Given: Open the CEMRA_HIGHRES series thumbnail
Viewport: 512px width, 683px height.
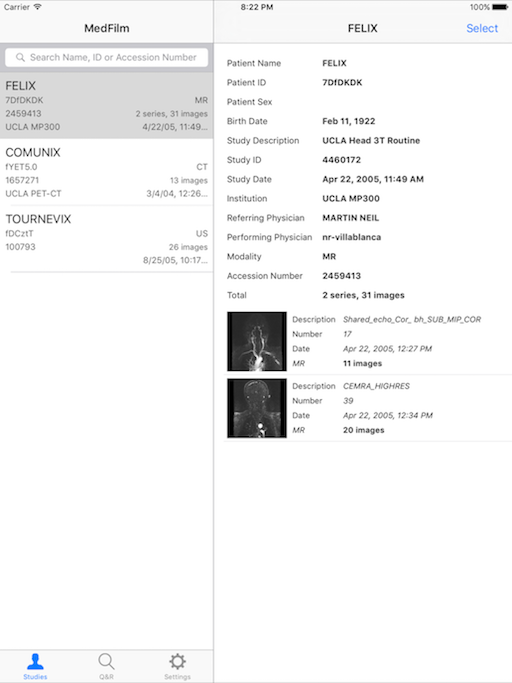Looking at the screenshot, I should pos(257,408).
